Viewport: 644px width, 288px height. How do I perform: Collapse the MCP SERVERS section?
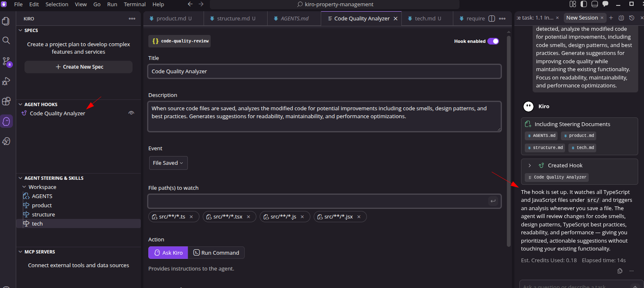[20, 252]
